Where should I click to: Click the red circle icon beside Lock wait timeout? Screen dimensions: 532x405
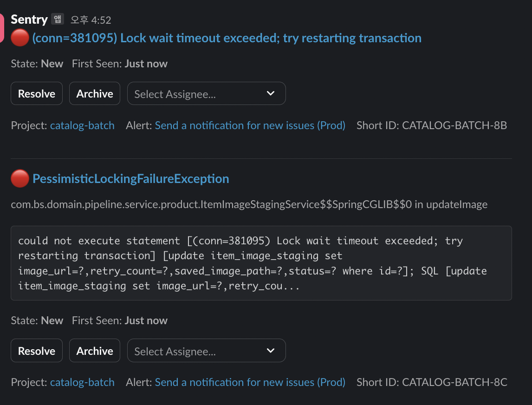click(19, 38)
